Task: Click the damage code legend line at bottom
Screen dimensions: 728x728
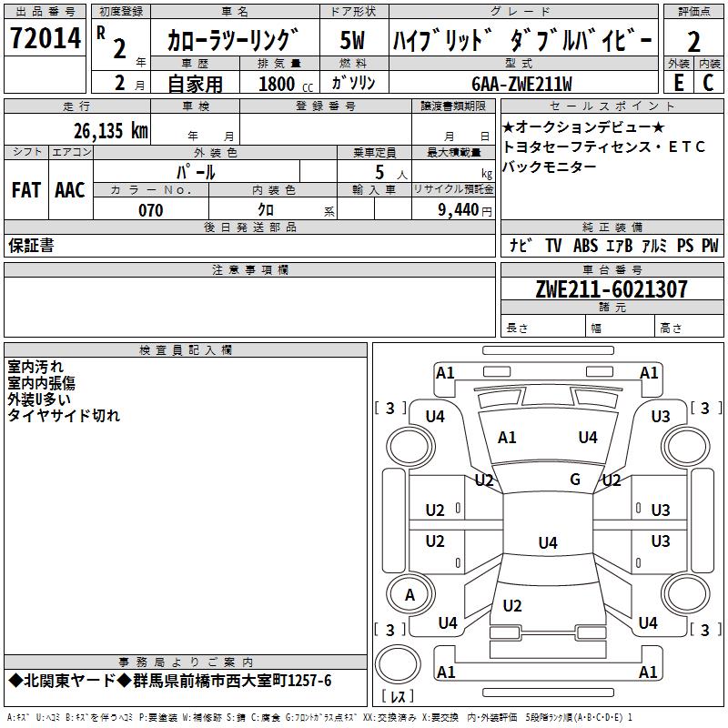Action: (319, 717)
